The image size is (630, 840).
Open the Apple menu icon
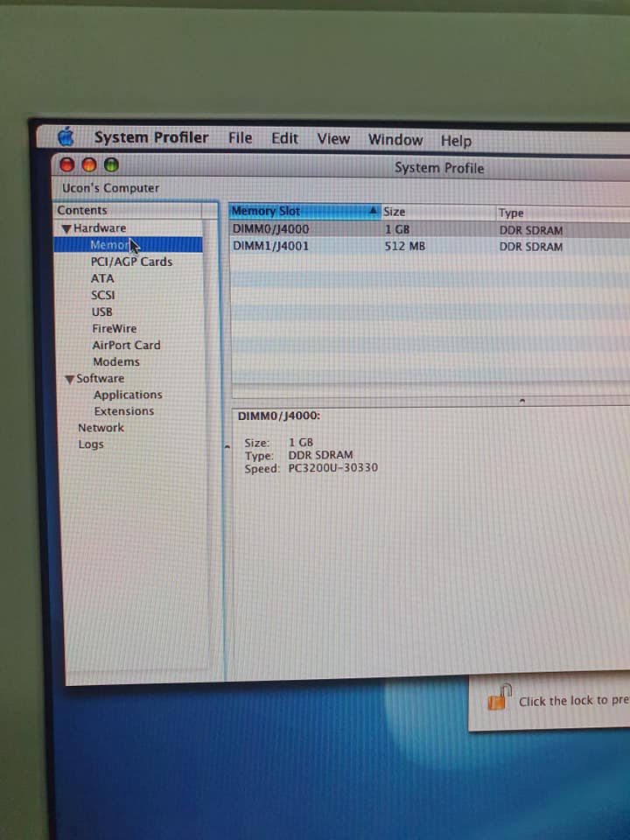coord(66,136)
